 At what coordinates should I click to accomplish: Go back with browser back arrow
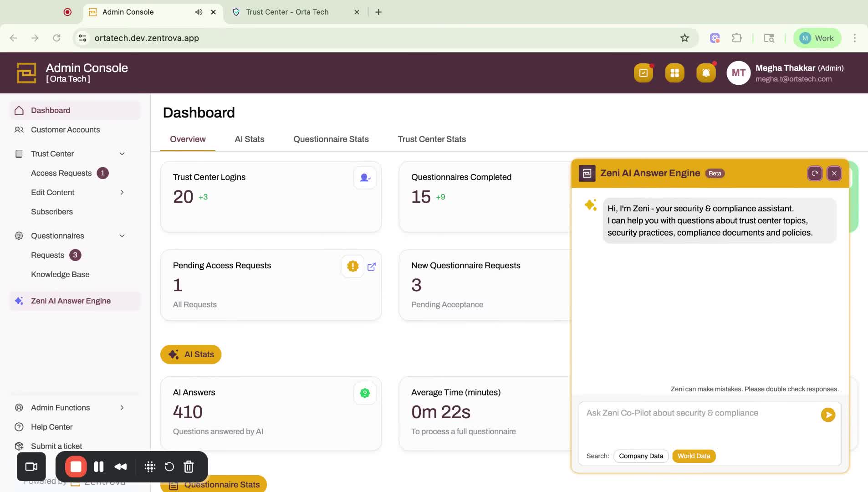[x=13, y=38]
